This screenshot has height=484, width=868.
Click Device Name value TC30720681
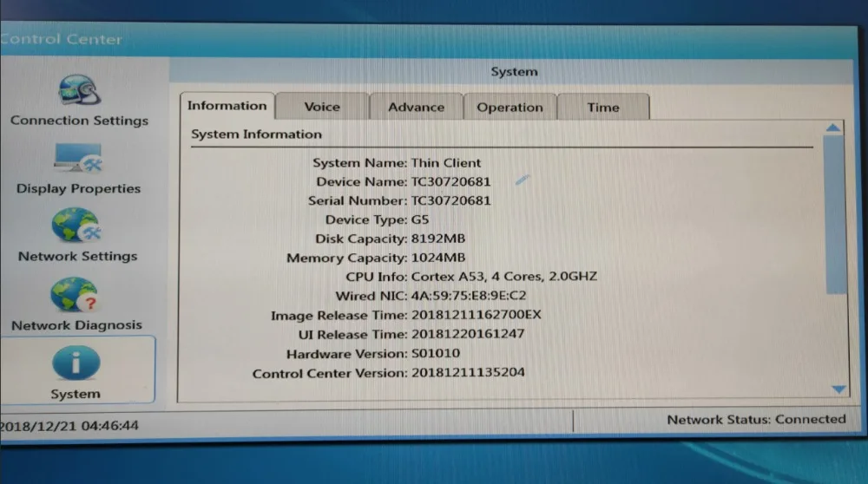(x=450, y=181)
